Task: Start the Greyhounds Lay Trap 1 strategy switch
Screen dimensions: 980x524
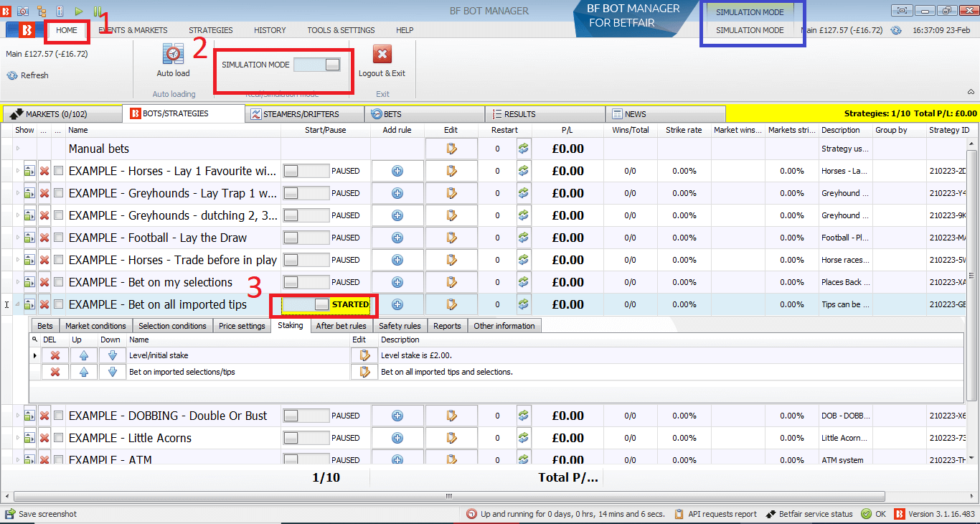Action: click(x=306, y=193)
